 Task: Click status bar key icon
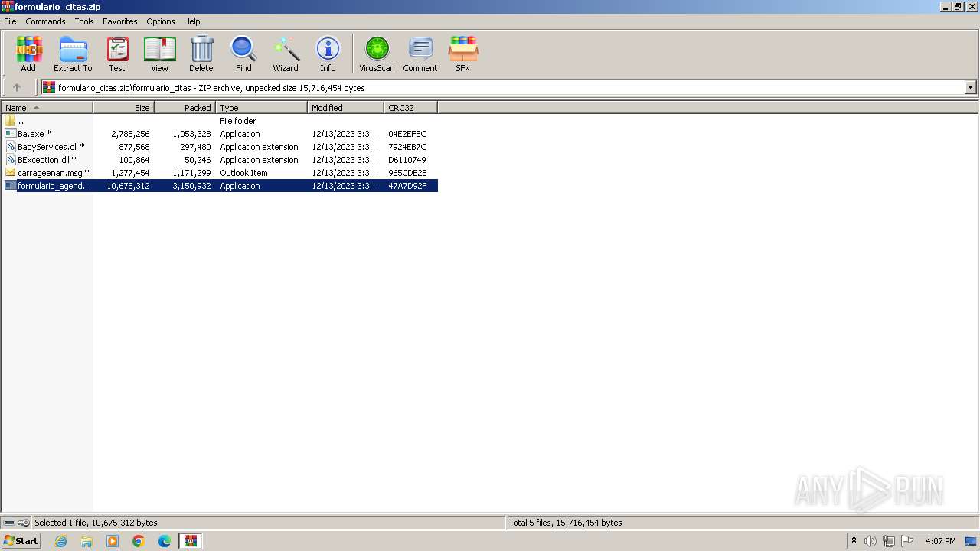click(x=24, y=523)
